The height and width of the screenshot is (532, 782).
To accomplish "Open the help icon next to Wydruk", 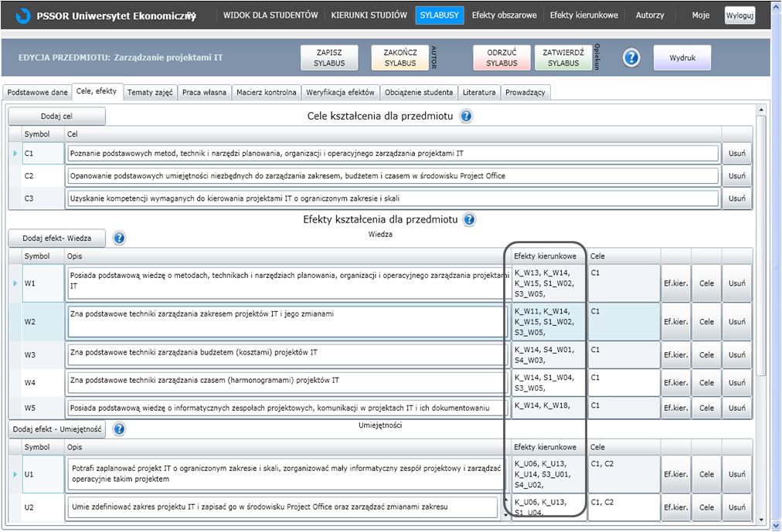I will 631,58.
